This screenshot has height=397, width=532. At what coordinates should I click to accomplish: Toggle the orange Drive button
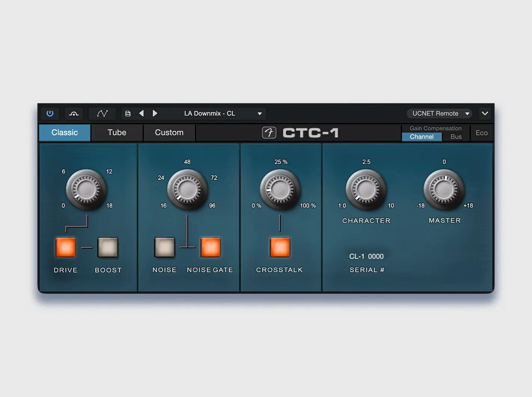66,247
